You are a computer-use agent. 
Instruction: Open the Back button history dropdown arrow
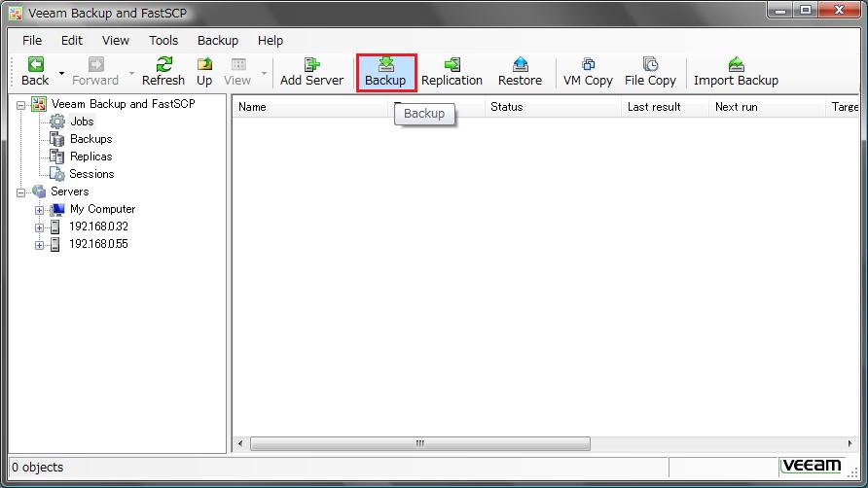[x=61, y=73]
